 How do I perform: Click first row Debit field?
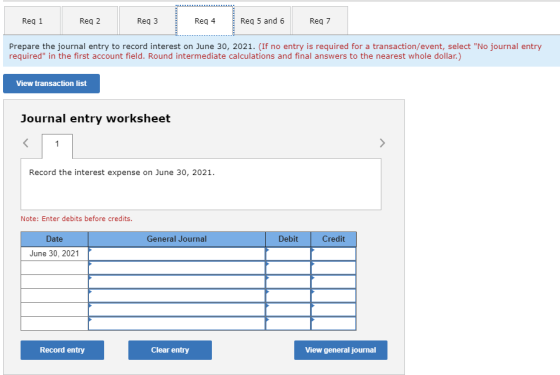coord(288,254)
